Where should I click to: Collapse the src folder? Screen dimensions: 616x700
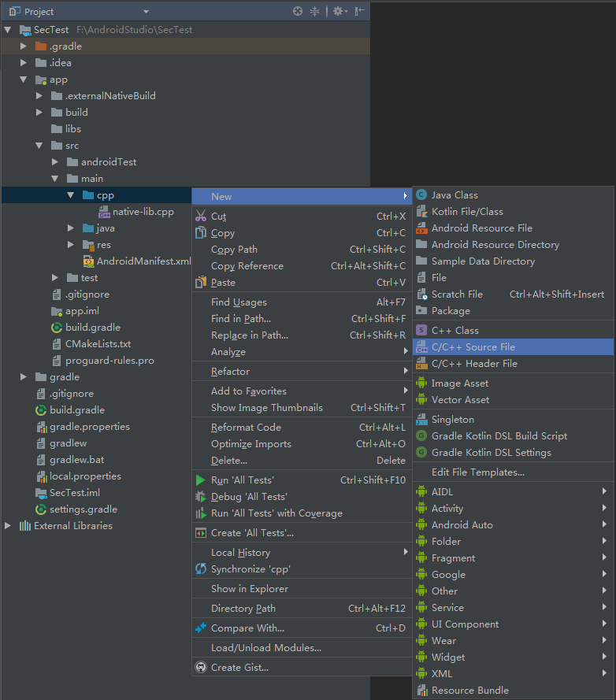(39, 146)
